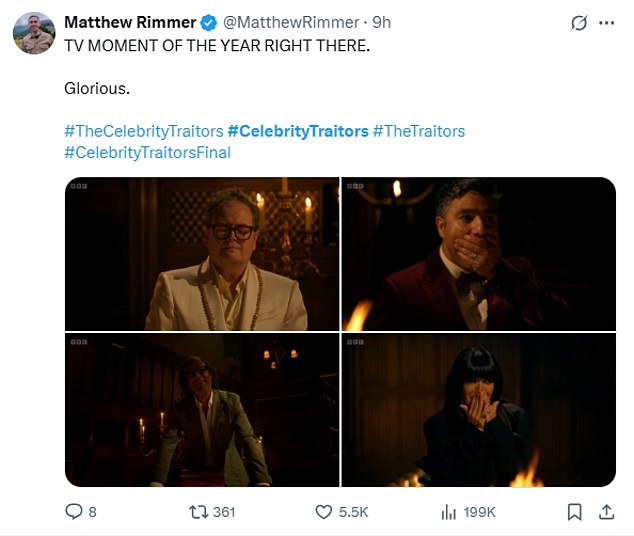
Task: View top-right image of man covering mouth
Action: click(x=479, y=253)
